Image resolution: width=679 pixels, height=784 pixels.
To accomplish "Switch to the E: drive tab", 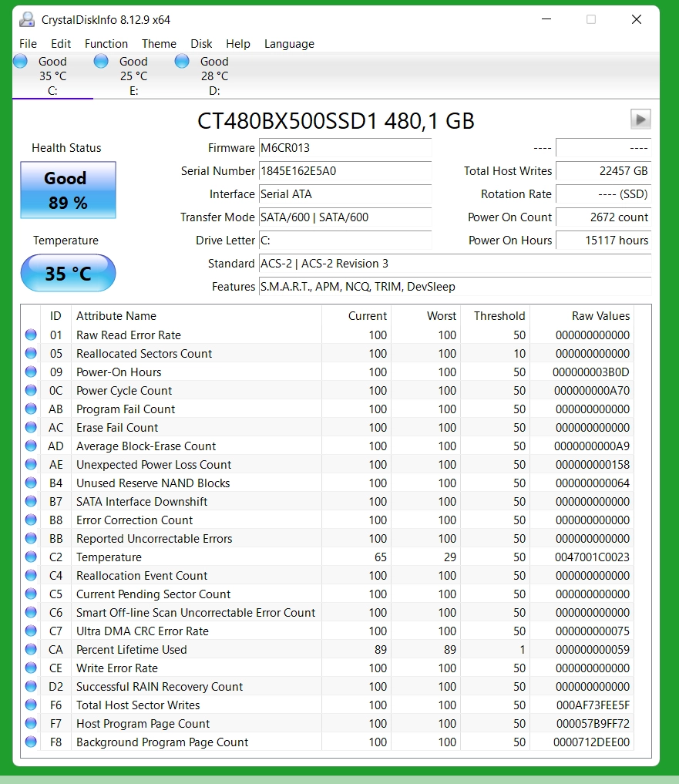I will pyautogui.click(x=133, y=76).
